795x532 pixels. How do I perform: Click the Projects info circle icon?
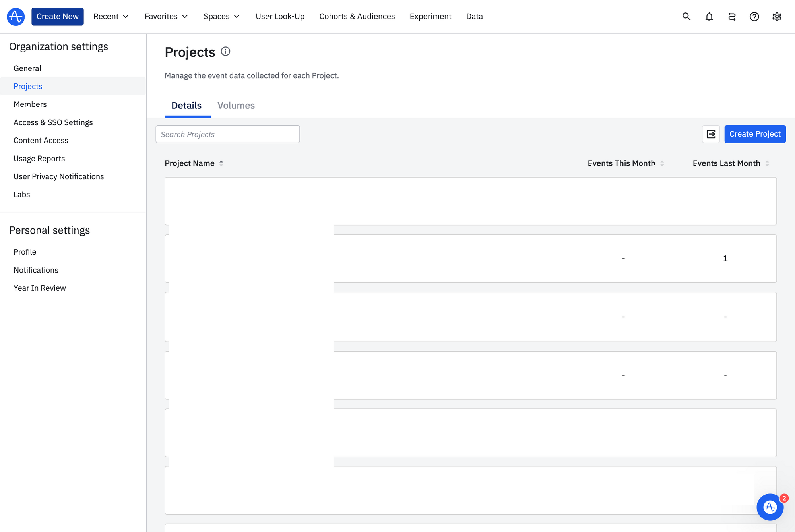click(x=225, y=52)
